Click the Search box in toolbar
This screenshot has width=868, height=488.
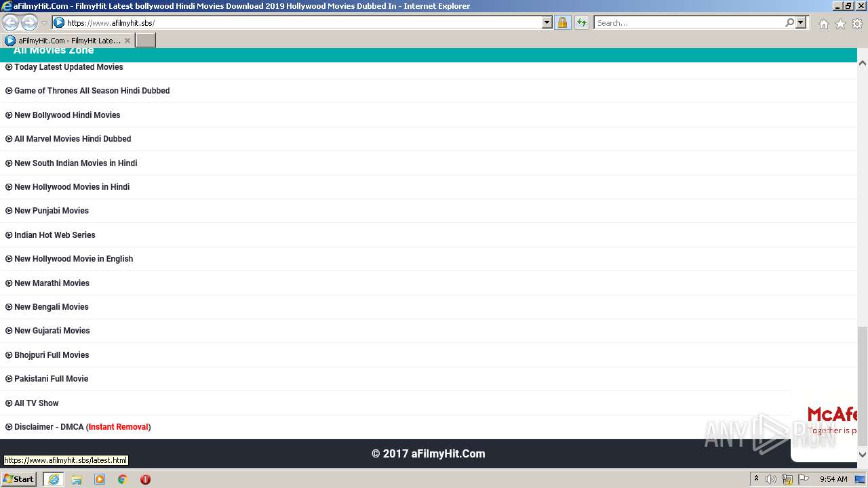[x=689, y=22]
